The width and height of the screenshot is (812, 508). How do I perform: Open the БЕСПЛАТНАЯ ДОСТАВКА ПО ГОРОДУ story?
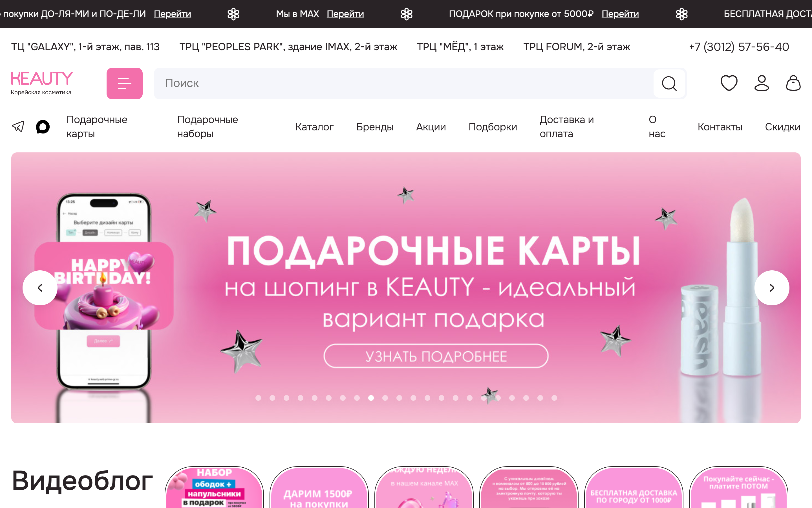coord(634,487)
